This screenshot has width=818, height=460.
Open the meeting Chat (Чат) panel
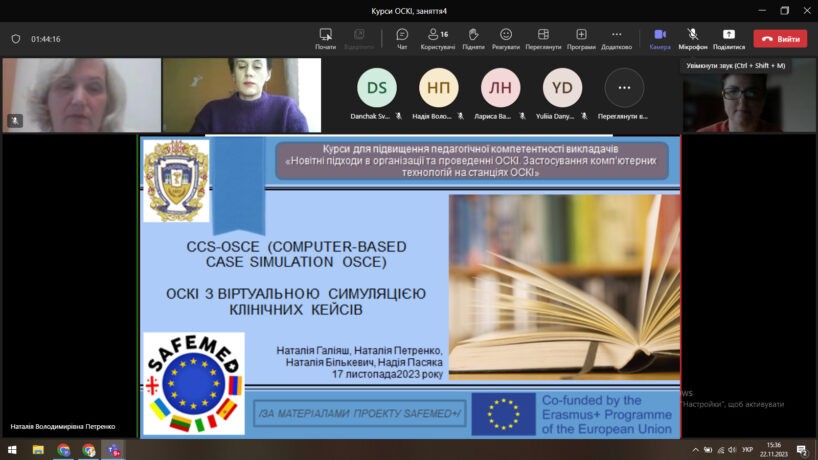[x=402, y=38]
